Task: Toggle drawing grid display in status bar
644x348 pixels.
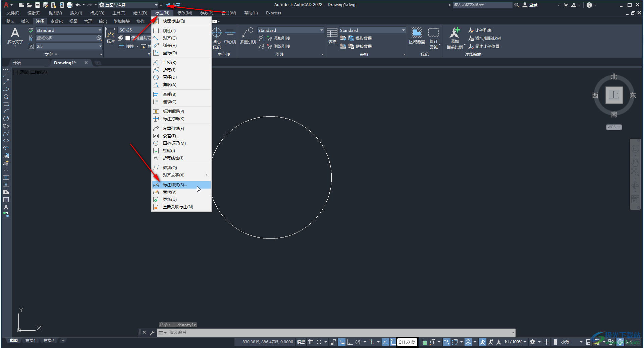Action: (x=311, y=342)
